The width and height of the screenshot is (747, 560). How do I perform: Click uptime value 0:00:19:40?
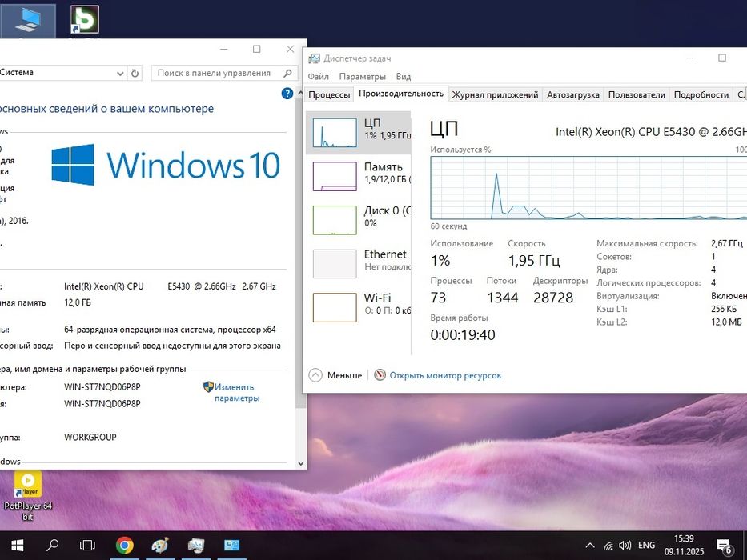pyautogui.click(x=463, y=334)
